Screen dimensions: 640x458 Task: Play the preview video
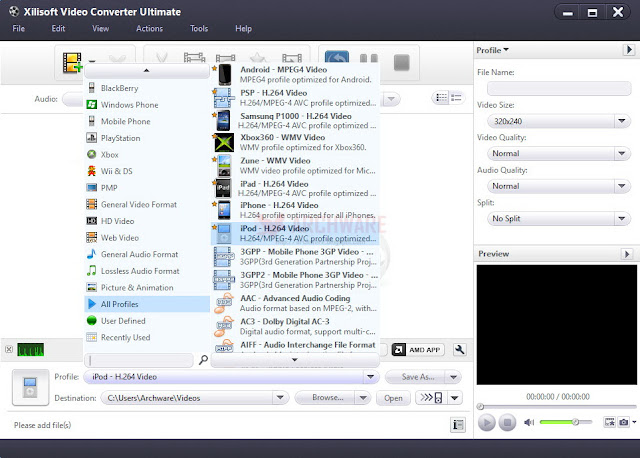(x=487, y=422)
